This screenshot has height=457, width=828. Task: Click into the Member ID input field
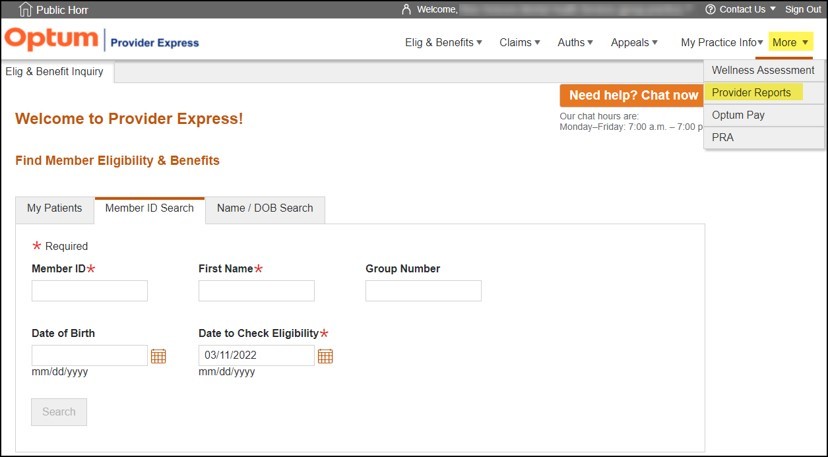pyautogui.click(x=89, y=291)
